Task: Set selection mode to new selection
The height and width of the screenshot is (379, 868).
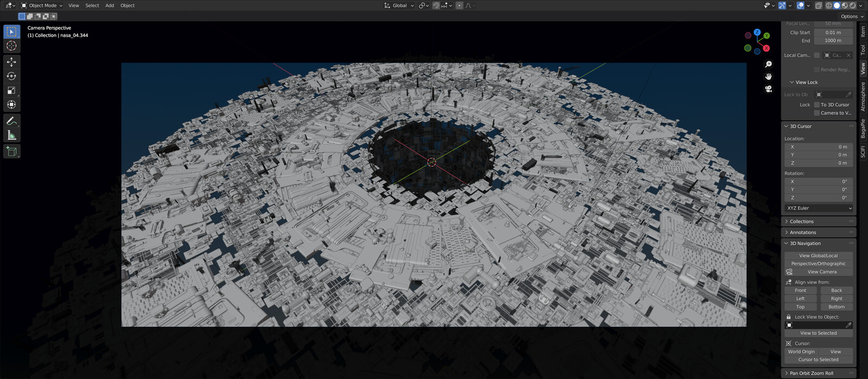Action: coord(22,16)
